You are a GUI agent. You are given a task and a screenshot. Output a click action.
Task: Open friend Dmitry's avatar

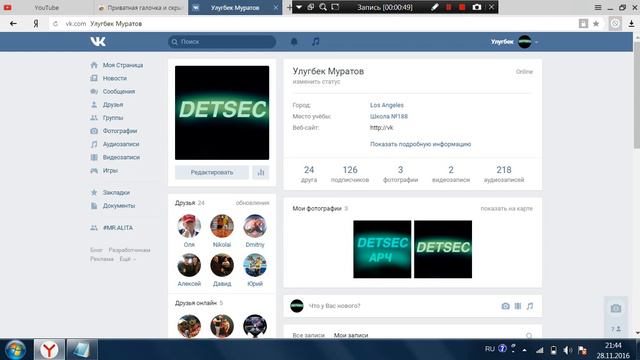tap(255, 226)
